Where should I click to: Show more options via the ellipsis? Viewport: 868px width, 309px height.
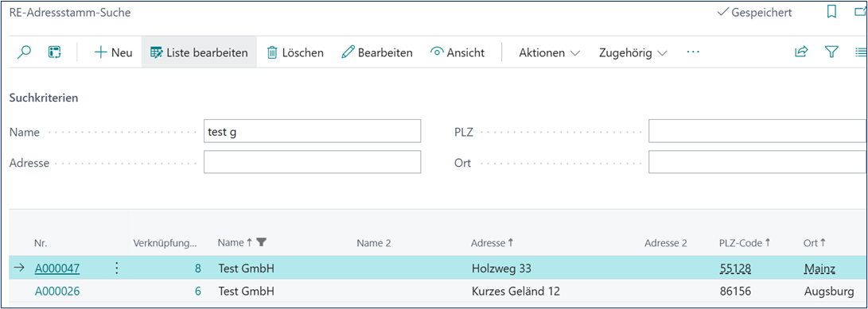coord(693,52)
